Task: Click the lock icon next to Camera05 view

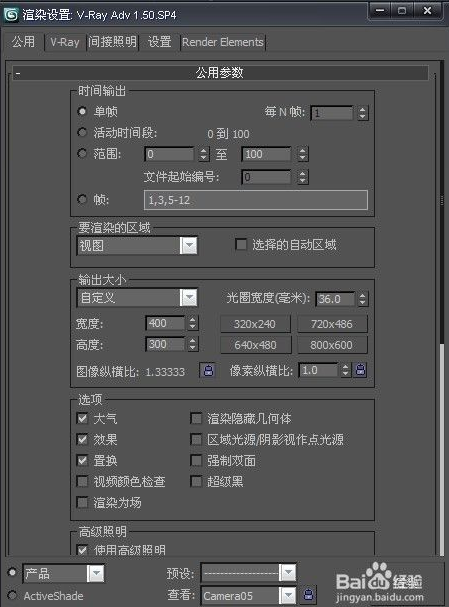Action: 308,595
